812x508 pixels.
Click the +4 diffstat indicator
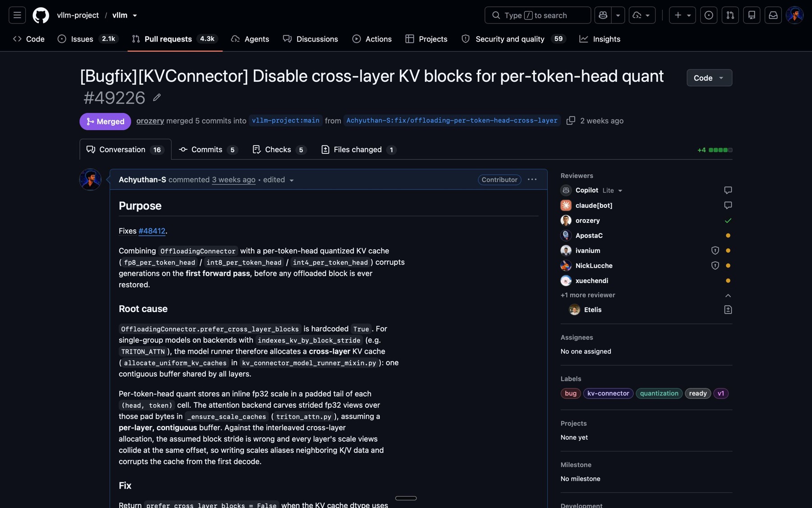pyautogui.click(x=715, y=150)
